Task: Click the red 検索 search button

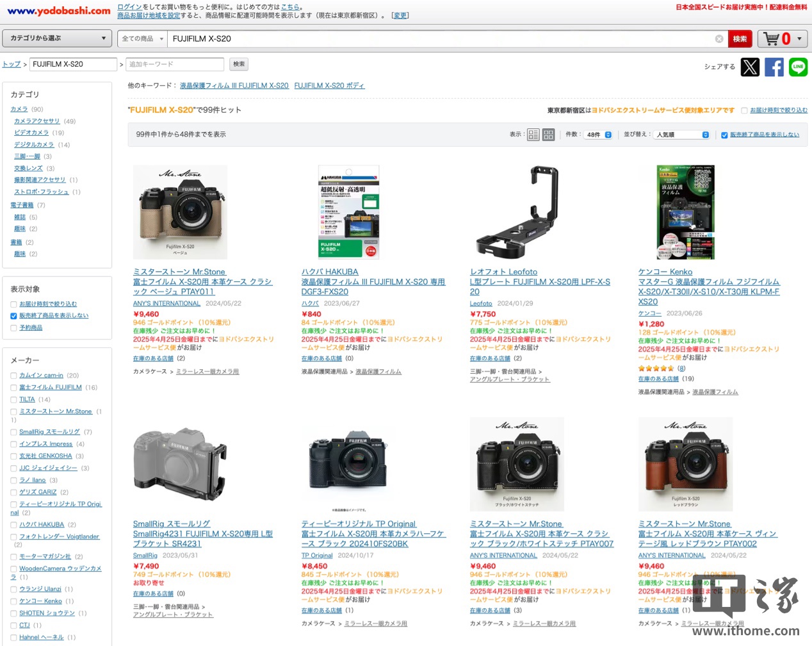Action: [x=740, y=39]
